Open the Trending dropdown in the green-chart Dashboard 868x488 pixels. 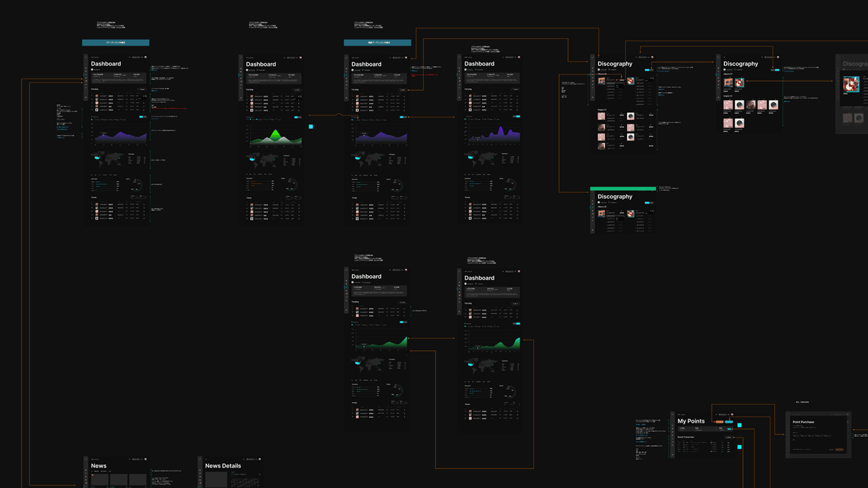297,90
